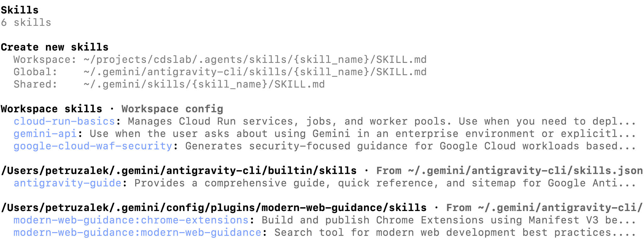This screenshot has height=245, width=644.
Task: Click the '6 skills' count text
Action: (x=26, y=23)
